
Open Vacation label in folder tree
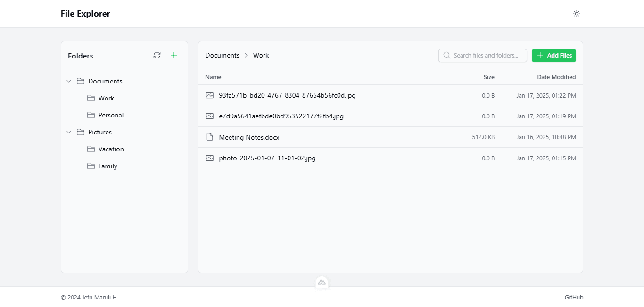point(111,149)
